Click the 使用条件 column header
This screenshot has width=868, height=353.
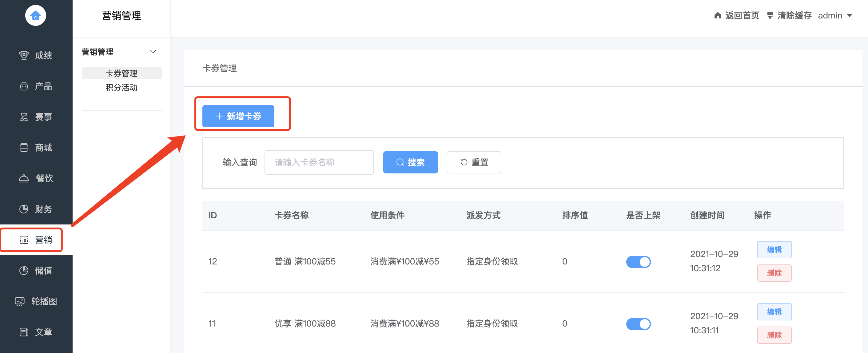click(388, 215)
